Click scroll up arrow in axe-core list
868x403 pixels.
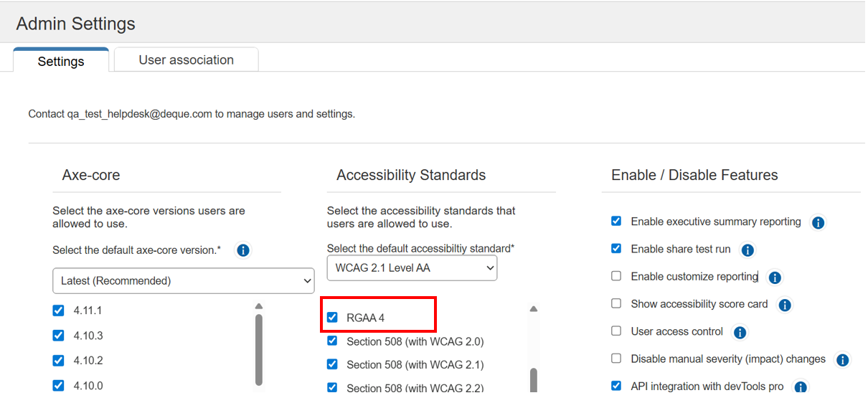tap(258, 306)
